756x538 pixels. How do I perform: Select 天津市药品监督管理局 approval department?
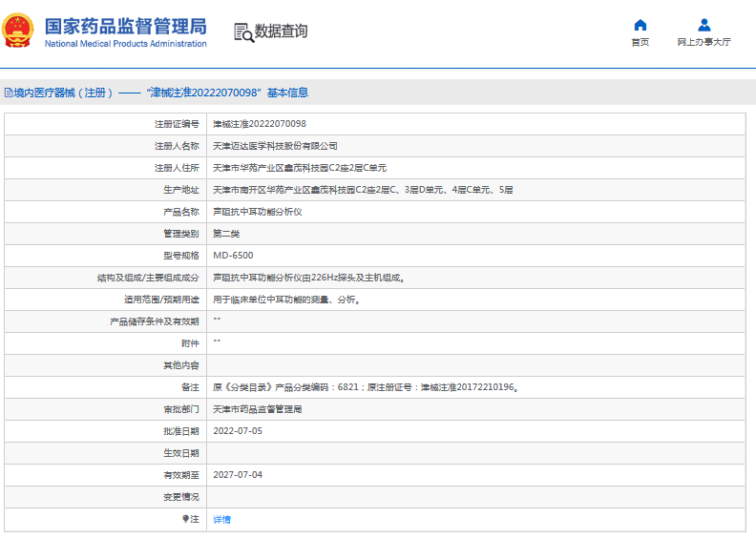[258, 409]
